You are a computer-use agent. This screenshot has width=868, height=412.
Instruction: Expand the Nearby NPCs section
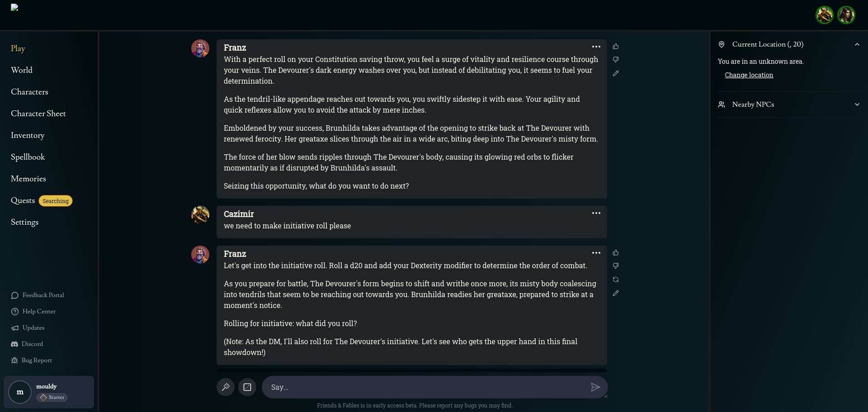(x=857, y=104)
